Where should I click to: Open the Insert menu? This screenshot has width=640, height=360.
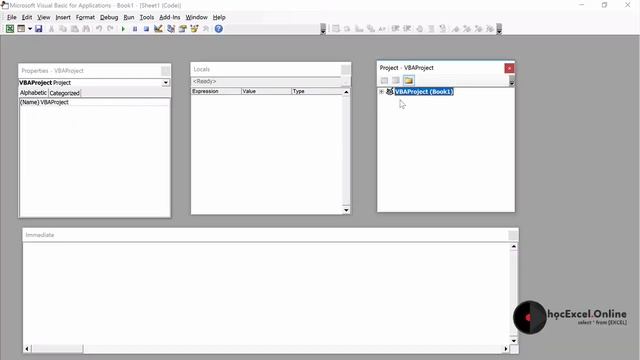63,17
